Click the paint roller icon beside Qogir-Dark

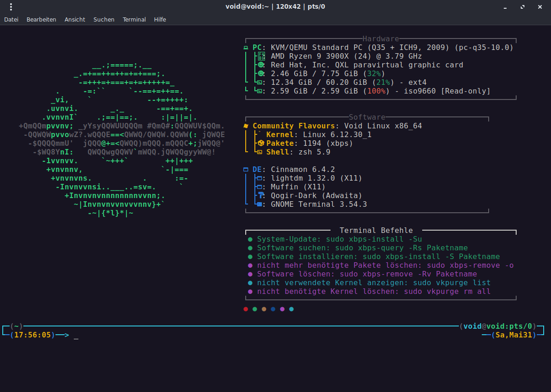coord(261,196)
